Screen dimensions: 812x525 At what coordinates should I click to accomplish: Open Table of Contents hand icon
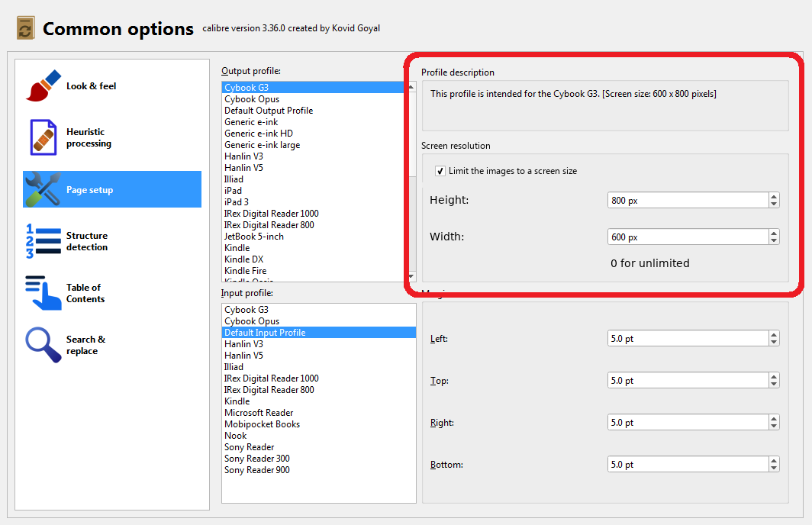coord(43,293)
